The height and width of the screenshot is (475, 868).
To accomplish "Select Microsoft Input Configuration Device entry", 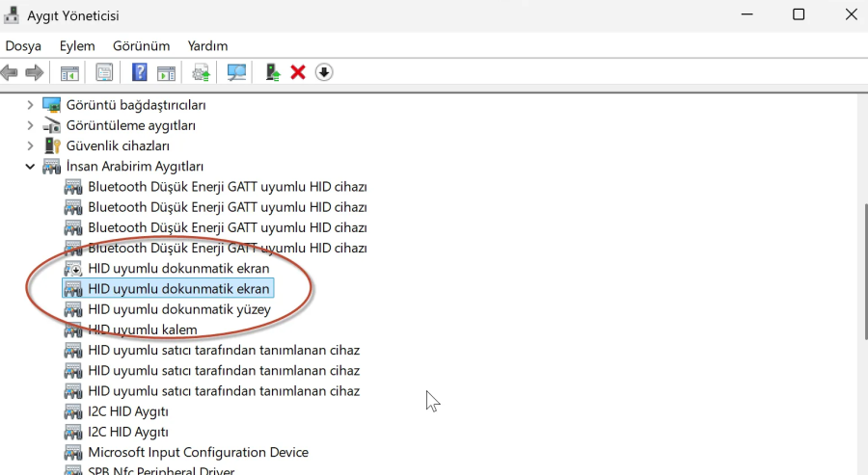I will pos(198,452).
